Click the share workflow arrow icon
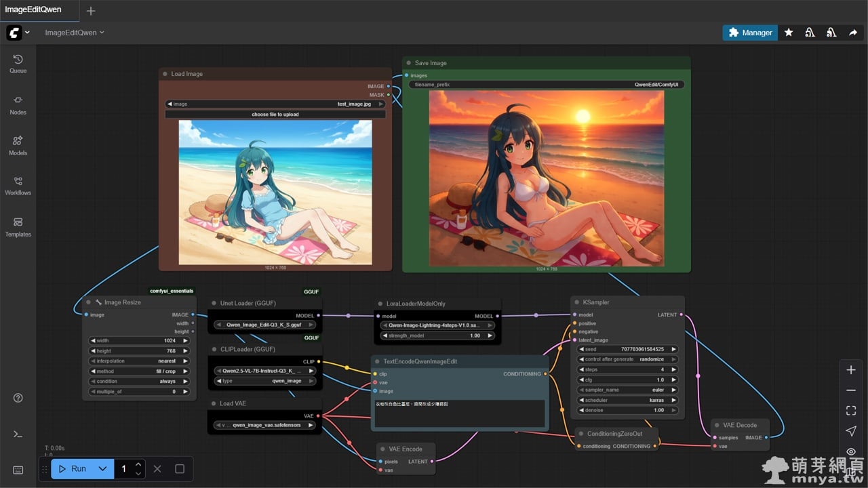This screenshot has height=488, width=868. (x=853, y=32)
